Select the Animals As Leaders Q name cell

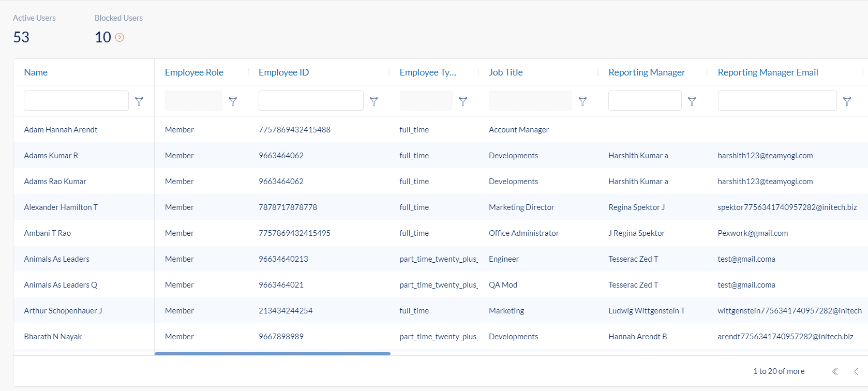coord(61,285)
